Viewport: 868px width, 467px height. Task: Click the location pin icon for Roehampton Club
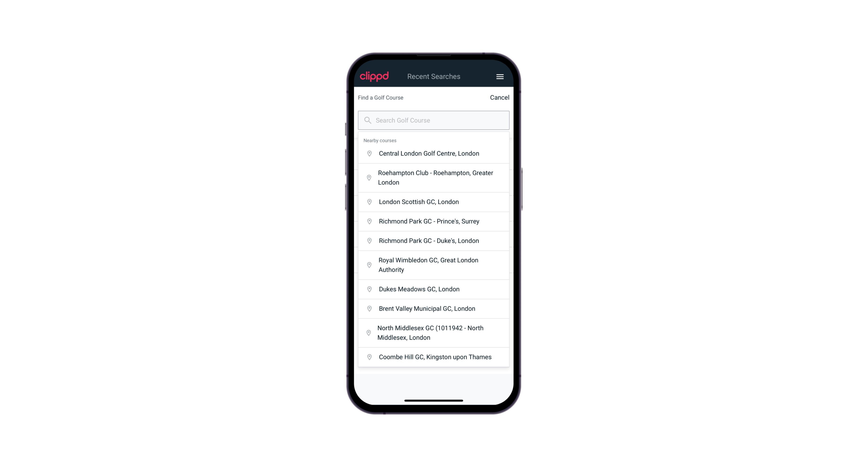pyautogui.click(x=368, y=178)
